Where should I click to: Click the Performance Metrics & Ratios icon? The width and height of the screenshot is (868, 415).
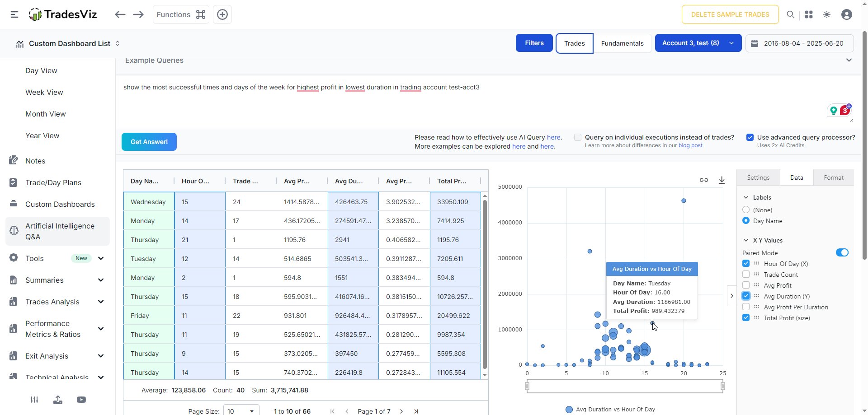coord(14,329)
